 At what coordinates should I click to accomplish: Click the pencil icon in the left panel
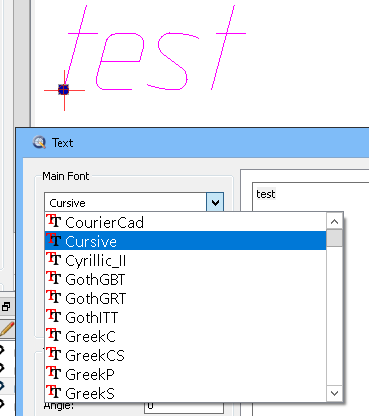pos(7,329)
